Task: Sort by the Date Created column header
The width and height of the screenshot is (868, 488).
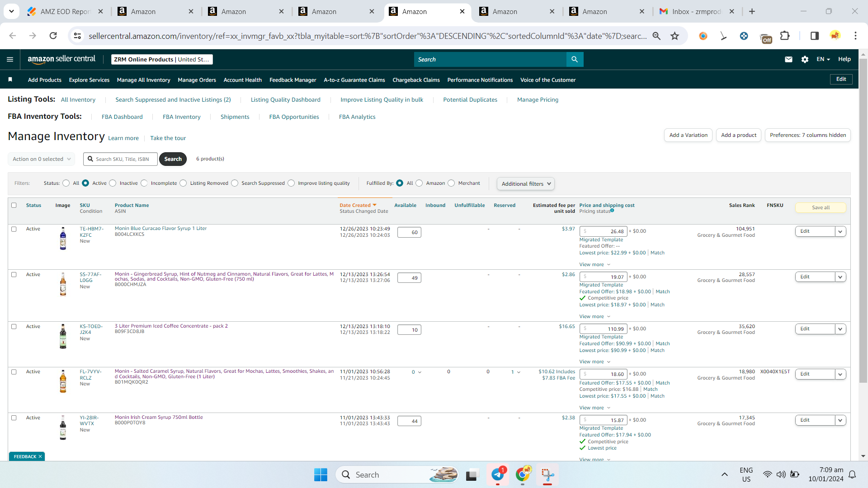Action: [358, 205]
